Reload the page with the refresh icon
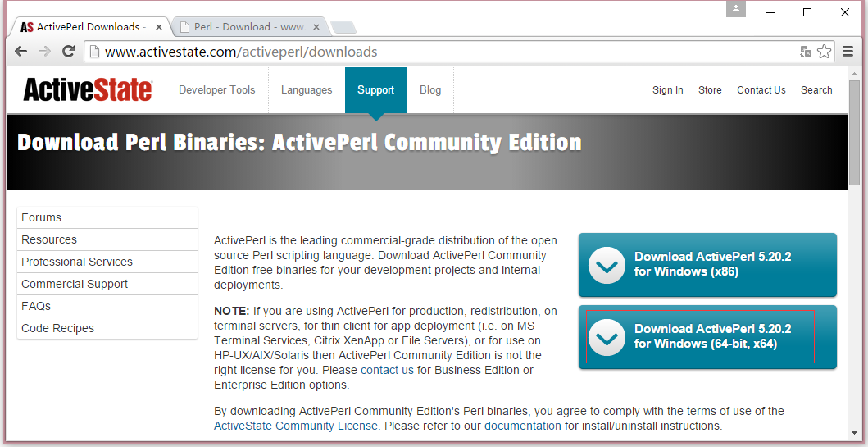 pyautogui.click(x=68, y=52)
